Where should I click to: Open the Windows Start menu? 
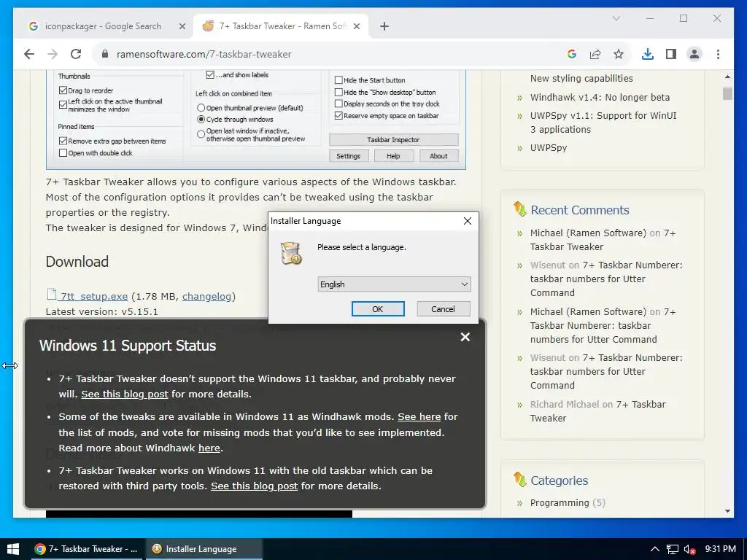13,549
